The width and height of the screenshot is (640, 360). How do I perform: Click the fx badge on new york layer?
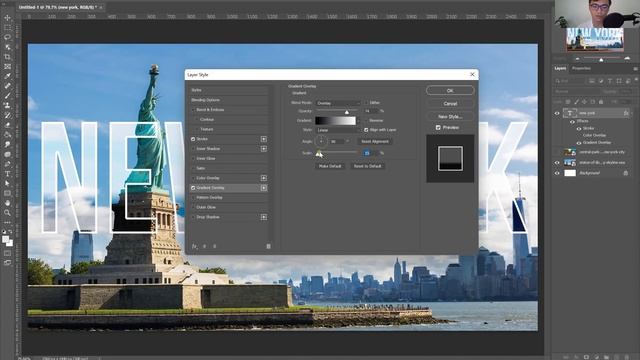tap(626, 113)
